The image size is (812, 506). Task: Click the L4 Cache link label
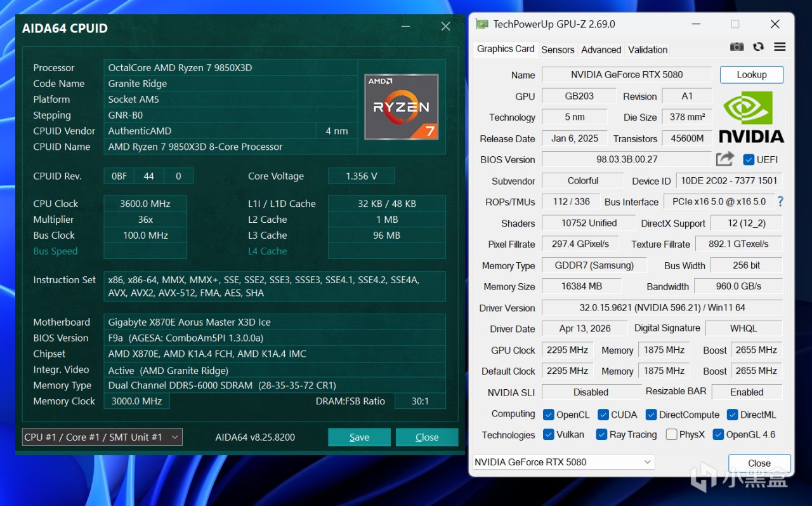tap(268, 251)
